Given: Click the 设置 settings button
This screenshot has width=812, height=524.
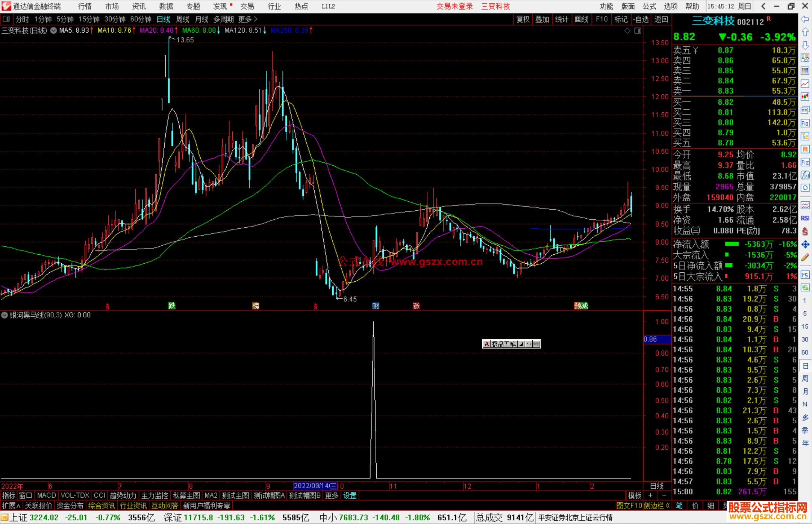Looking at the screenshot, I should coord(350,495).
